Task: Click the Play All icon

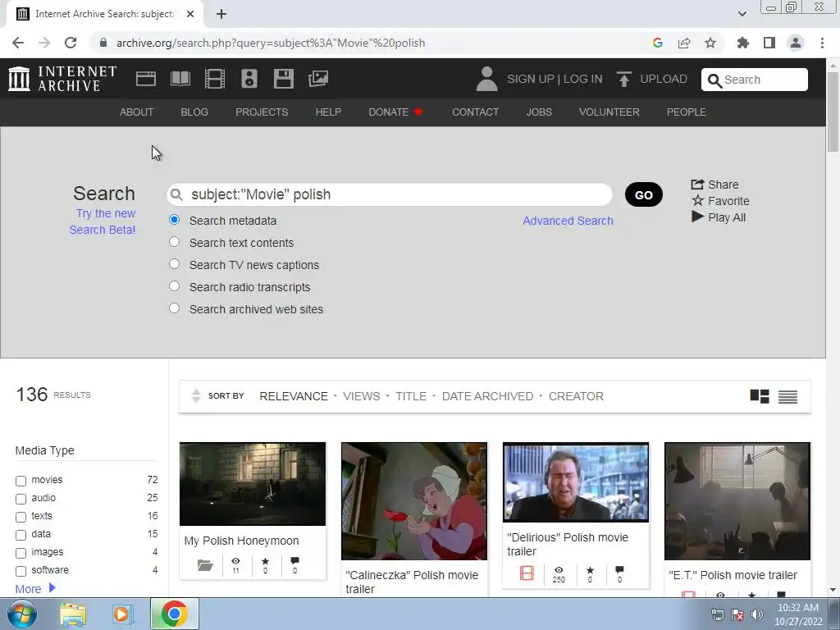Action: click(697, 217)
